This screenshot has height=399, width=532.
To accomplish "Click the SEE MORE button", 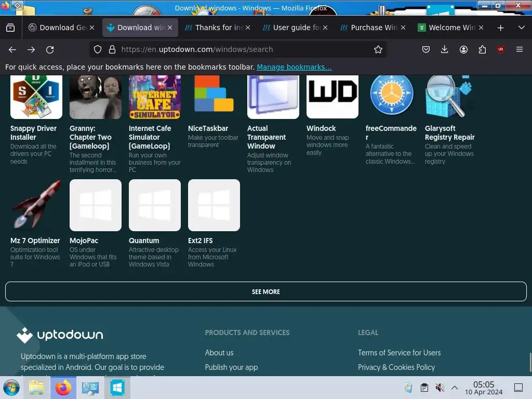I will [265, 291].
